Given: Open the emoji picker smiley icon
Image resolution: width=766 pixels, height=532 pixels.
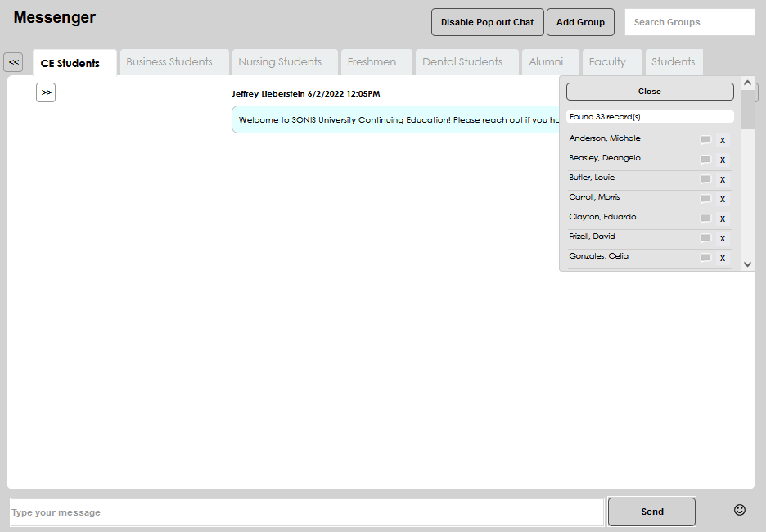Looking at the screenshot, I should pos(740,510).
